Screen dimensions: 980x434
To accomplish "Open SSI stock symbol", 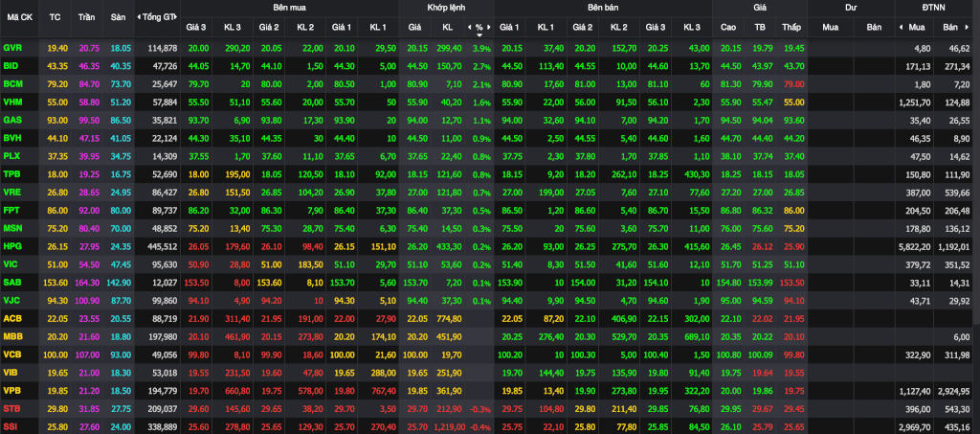I will tap(11, 426).
